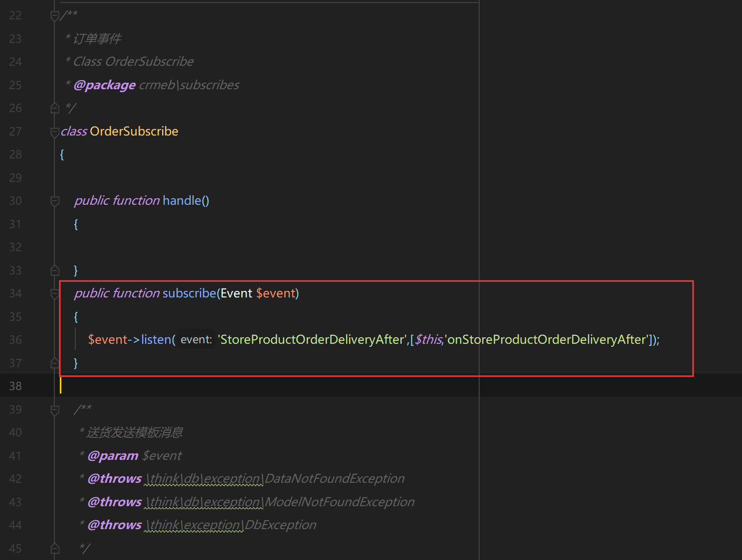Click line number 36 in the gutter
Image resolution: width=742 pixels, height=560 pixels.
[x=15, y=340]
